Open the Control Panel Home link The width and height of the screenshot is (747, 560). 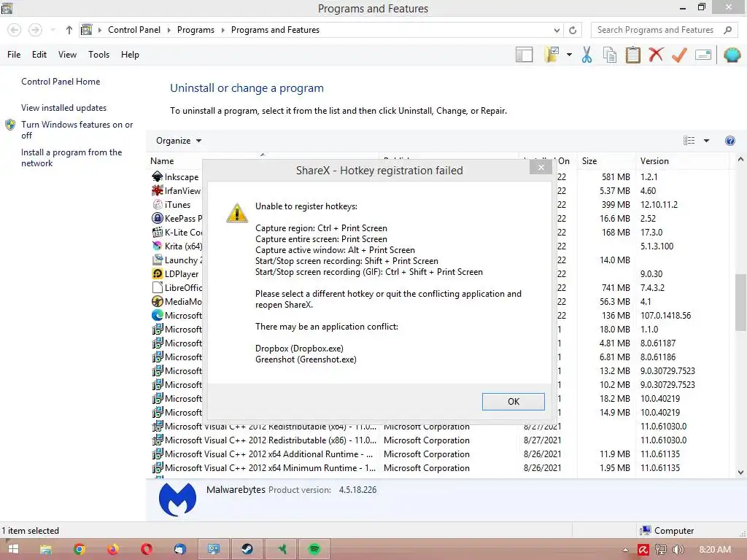tap(61, 82)
